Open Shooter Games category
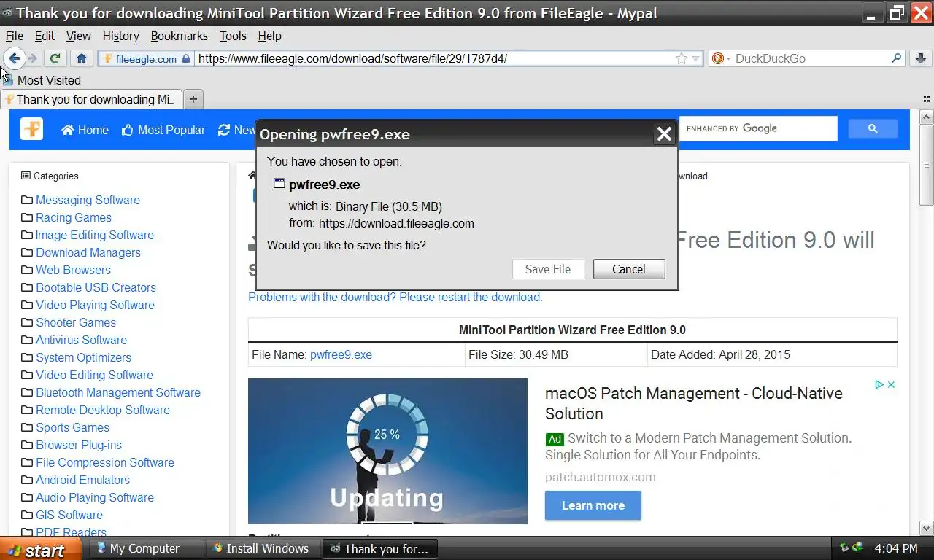 click(x=76, y=322)
